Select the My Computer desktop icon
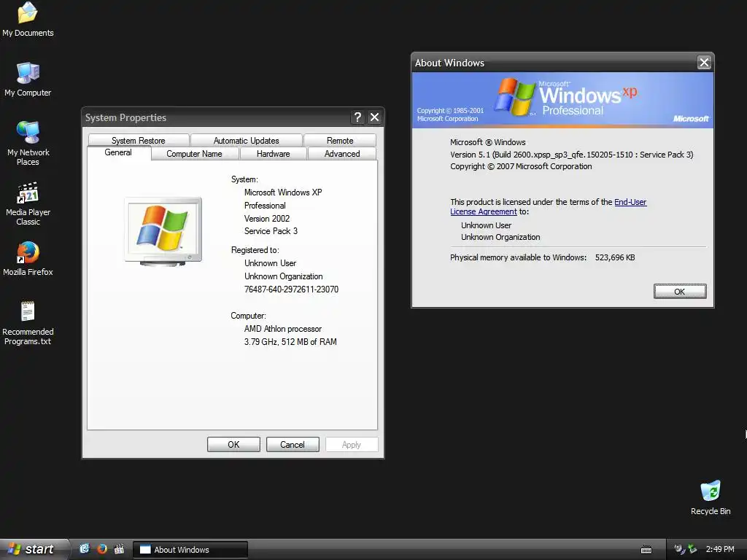This screenshot has height=560, width=747. point(28,79)
